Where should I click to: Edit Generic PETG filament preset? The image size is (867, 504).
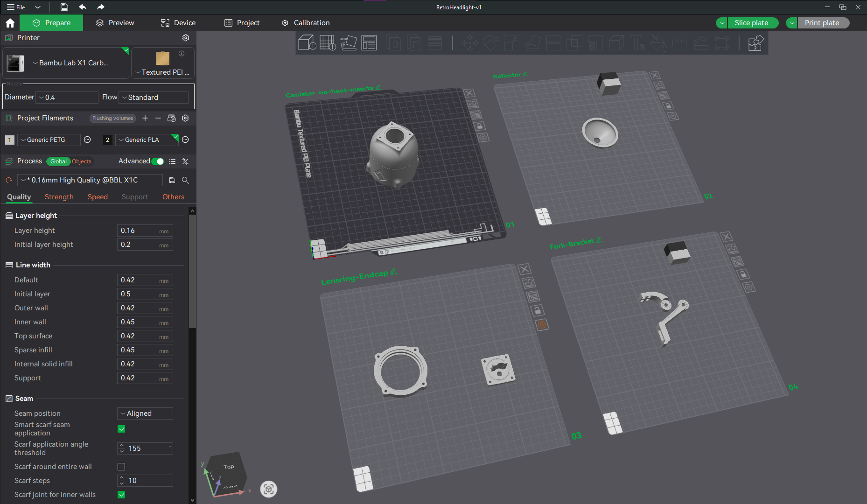(x=87, y=140)
